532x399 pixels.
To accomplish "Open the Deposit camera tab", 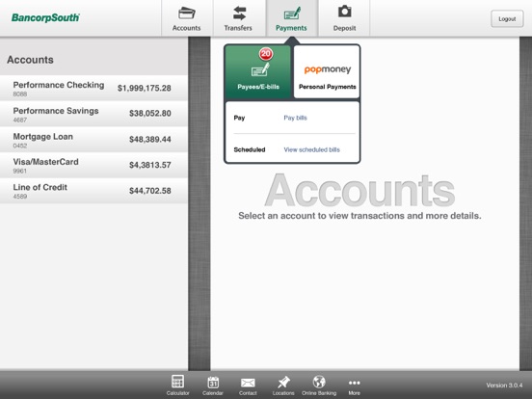I will pyautogui.click(x=344, y=18).
